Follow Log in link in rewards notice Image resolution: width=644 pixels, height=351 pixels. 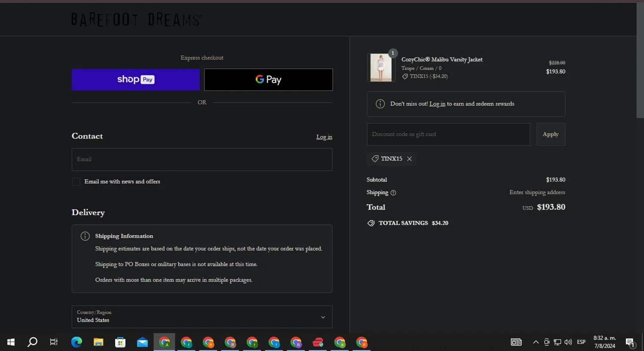pyautogui.click(x=437, y=104)
